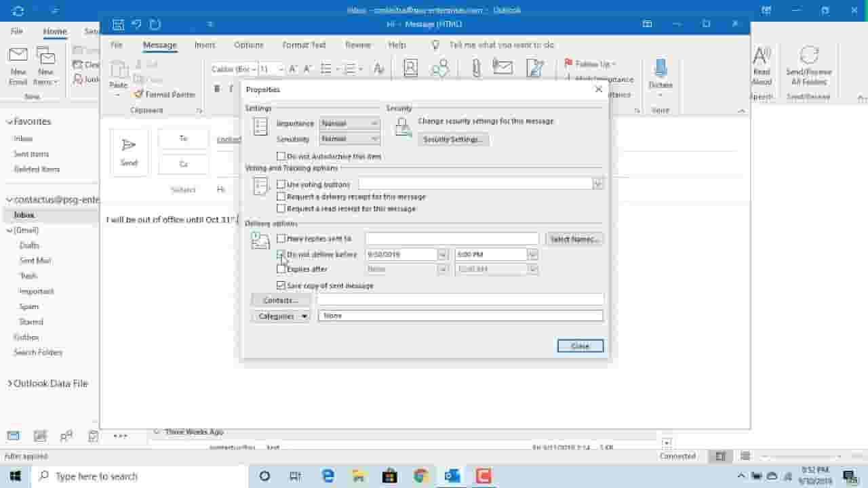868x488 pixels.
Task: Open the Help ribbon tab
Action: [397, 45]
